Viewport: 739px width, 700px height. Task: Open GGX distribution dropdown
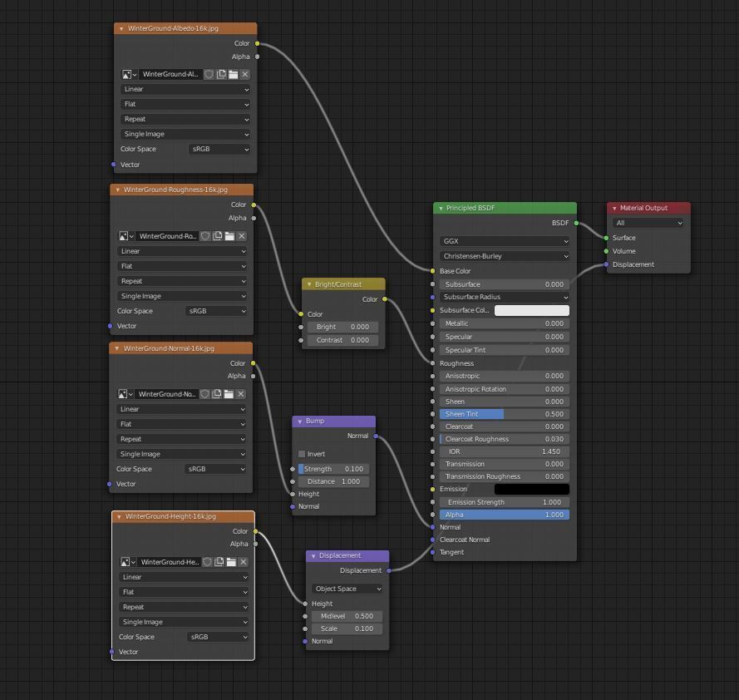point(505,241)
